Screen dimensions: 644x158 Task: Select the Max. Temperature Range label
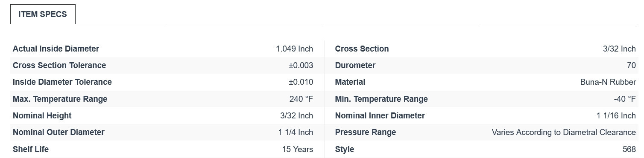tap(60, 99)
